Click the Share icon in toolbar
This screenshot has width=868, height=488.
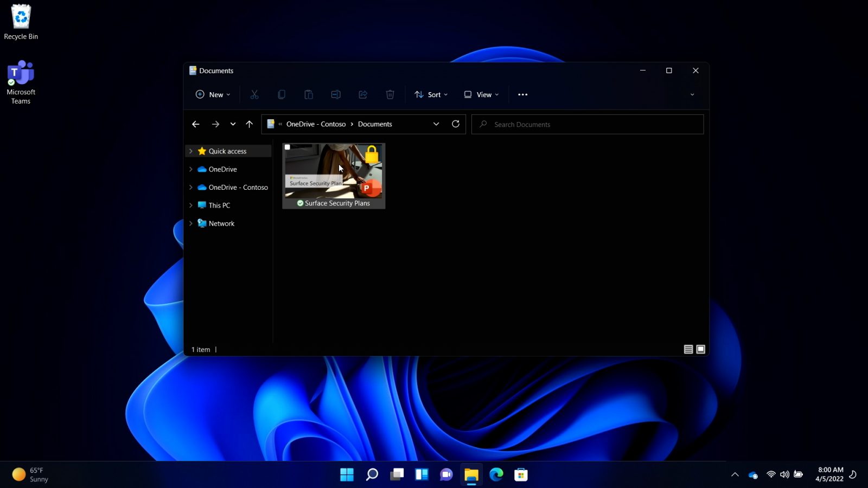(x=363, y=94)
